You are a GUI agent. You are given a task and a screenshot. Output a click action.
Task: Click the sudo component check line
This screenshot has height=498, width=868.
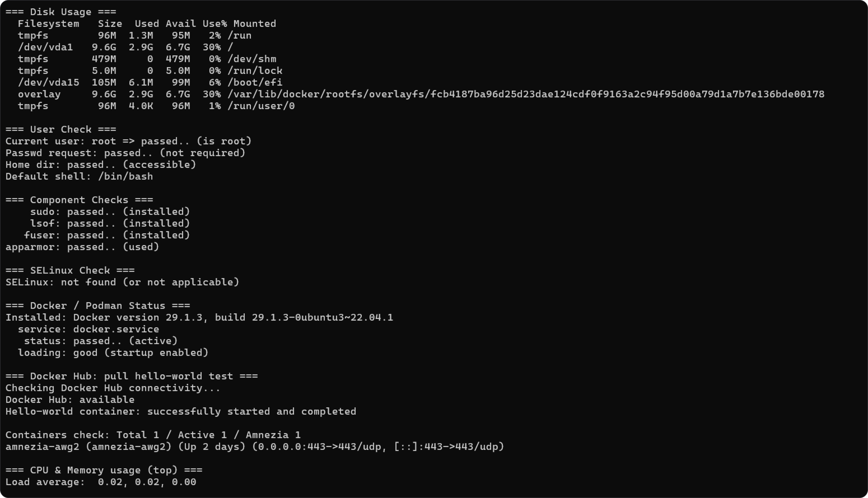[x=110, y=212]
